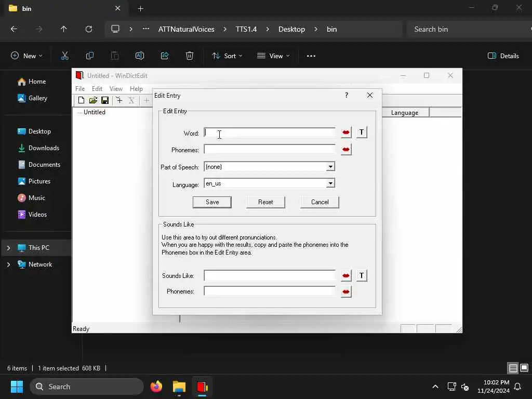
Task: Switch to details list view icon in Explorer
Action: click(513, 368)
